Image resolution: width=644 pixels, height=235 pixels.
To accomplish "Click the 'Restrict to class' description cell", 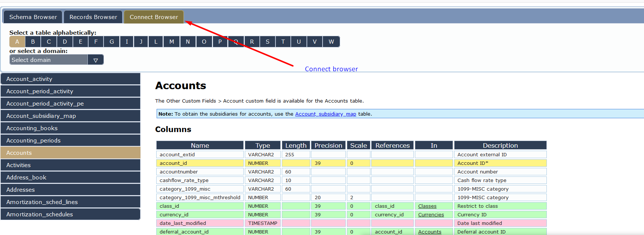I will click(500, 206).
